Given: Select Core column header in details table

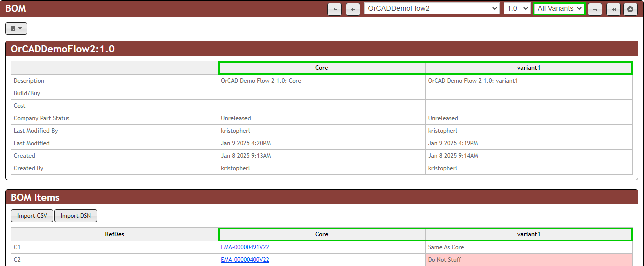Looking at the screenshot, I should (x=322, y=68).
